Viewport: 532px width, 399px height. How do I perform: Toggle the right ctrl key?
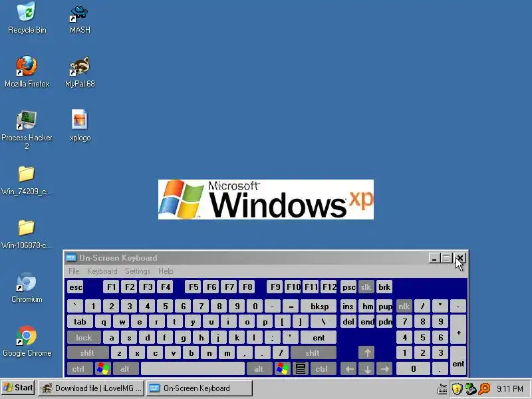point(322,368)
